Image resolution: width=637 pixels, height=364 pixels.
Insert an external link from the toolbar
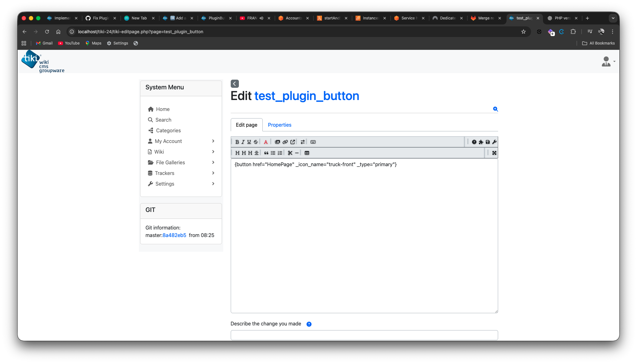click(x=292, y=142)
